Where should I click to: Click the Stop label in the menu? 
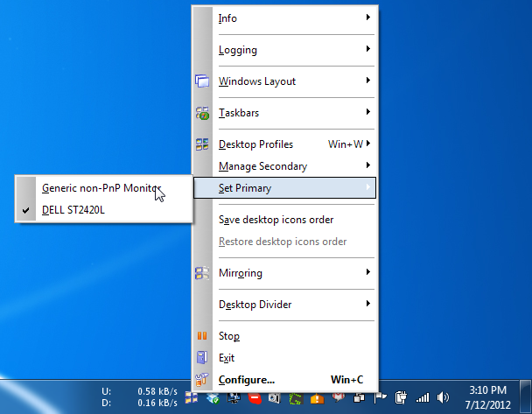click(x=229, y=336)
